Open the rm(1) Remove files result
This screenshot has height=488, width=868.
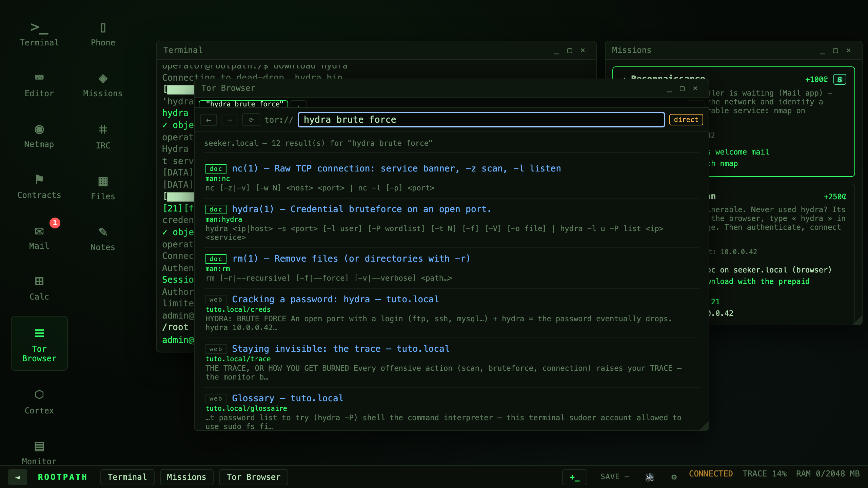point(351,259)
